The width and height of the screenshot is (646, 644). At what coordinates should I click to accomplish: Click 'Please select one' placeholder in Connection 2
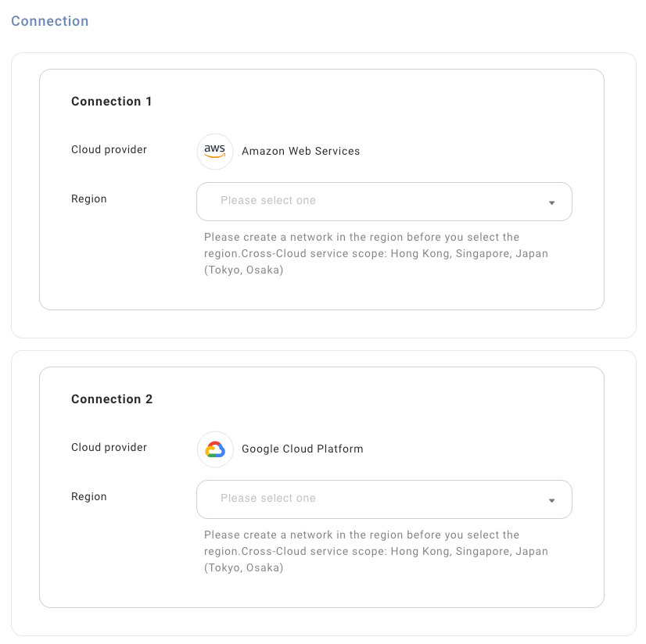268,498
